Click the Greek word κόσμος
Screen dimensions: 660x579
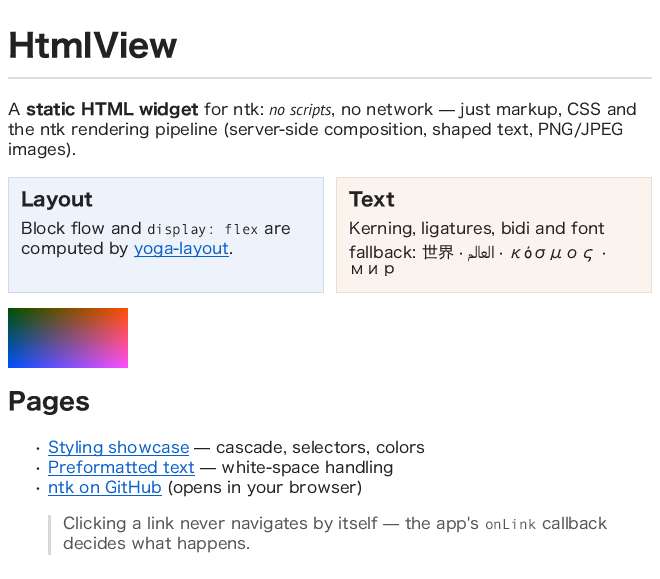pos(552,253)
